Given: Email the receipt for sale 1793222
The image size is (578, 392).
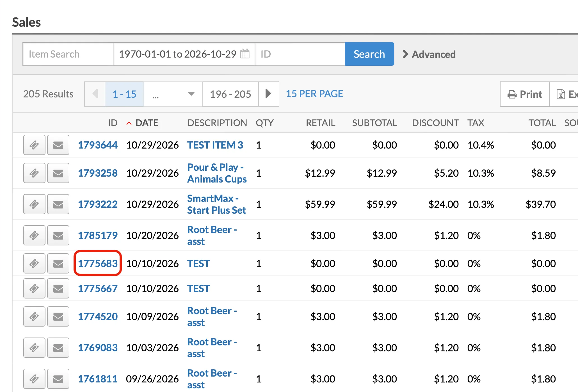Looking at the screenshot, I should point(58,204).
